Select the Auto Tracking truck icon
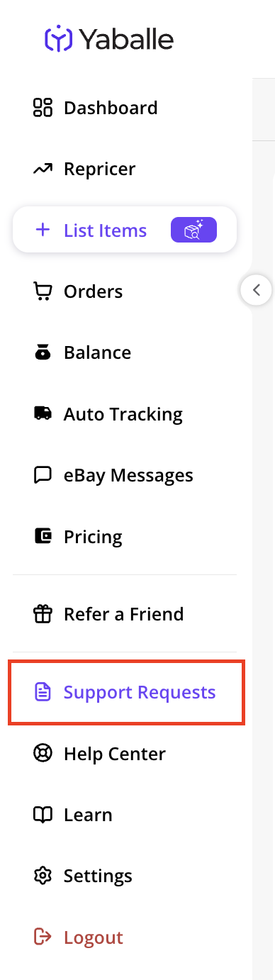Viewport: 275px width, 980px height. point(43,413)
